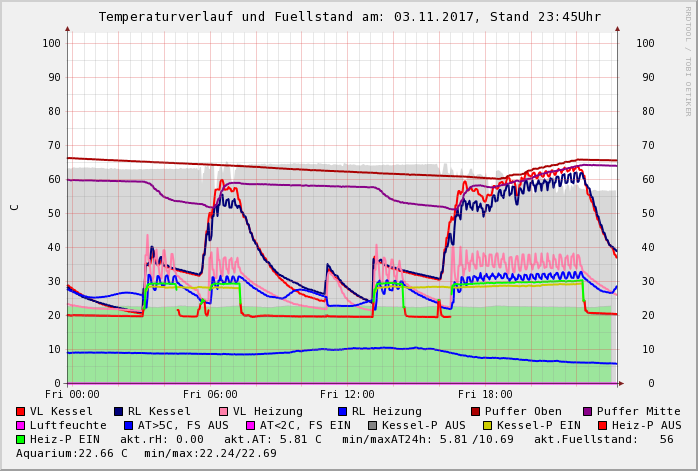Select the dark red Puffer Oben swatch
Image resolution: width=698 pixels, height=471 pixels.
(x=475, y=411)
